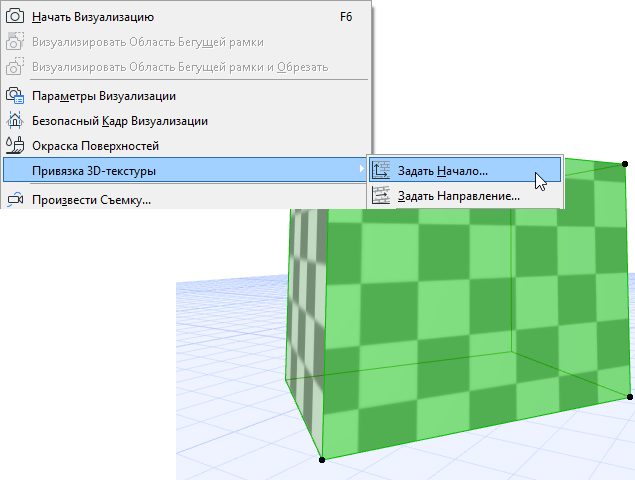Click the camera icon beside Начать Визуализацию
This screenshot has height=480, width=635.
(x=15, y=17)
